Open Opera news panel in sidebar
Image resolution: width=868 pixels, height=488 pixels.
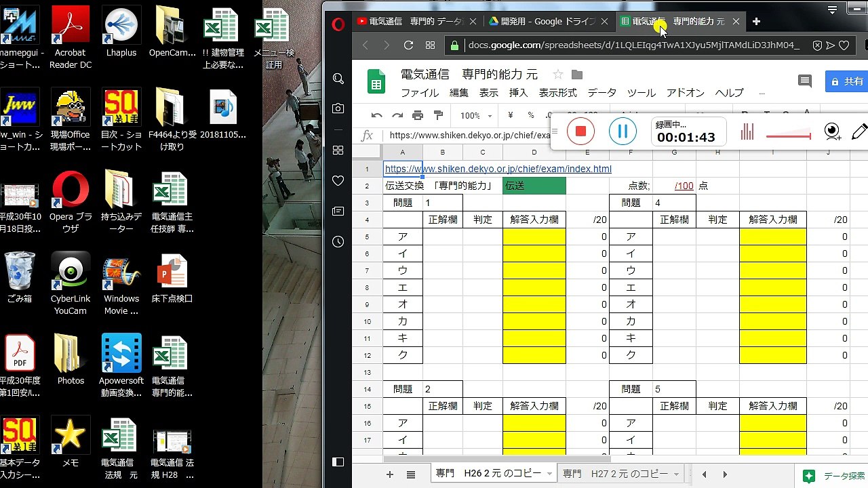[338, 211]
